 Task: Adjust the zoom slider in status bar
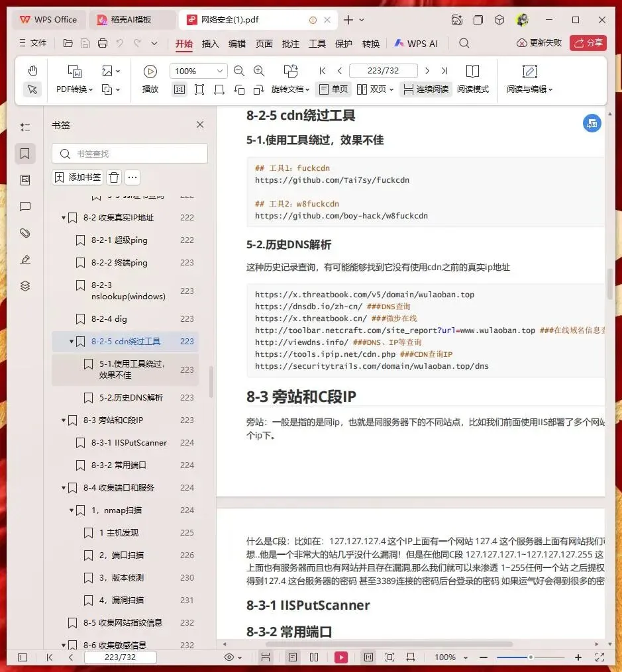[x=531, y=657]
